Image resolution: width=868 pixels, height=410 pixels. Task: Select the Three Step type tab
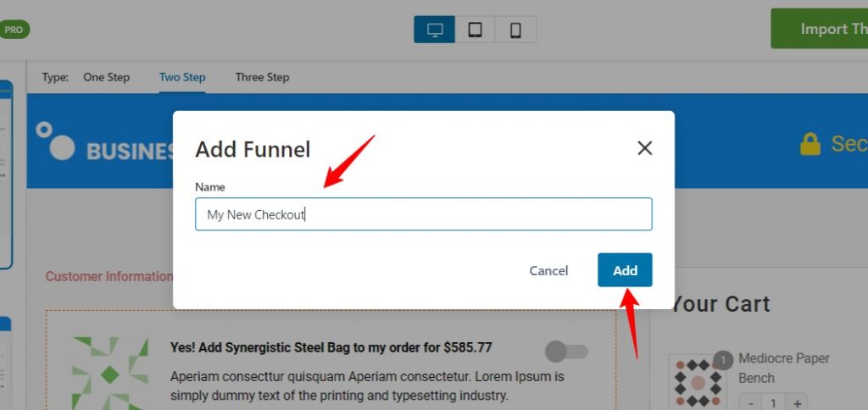(x=262, y=77)
